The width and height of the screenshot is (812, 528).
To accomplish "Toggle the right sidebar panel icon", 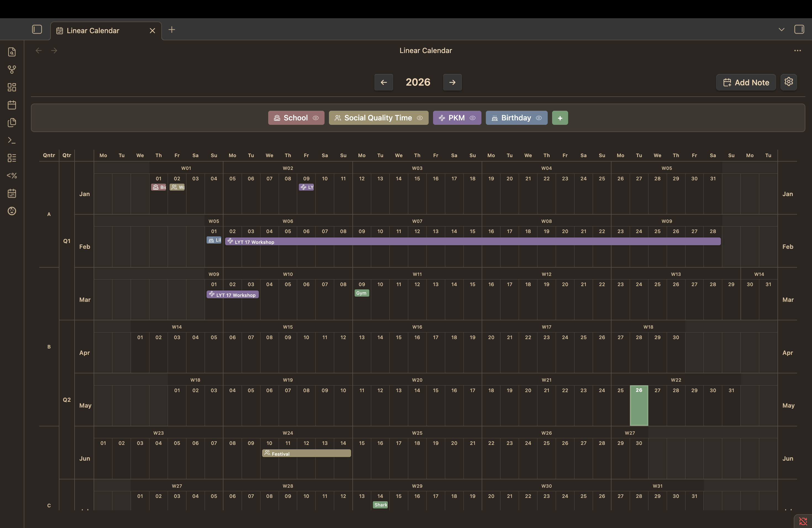I will point(799,29).
